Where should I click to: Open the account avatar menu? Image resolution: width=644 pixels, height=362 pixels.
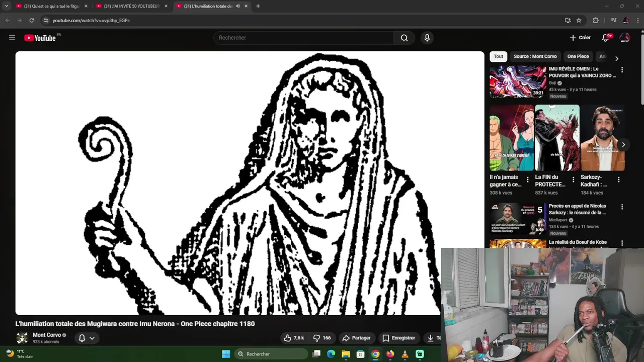tap(625, 38)
